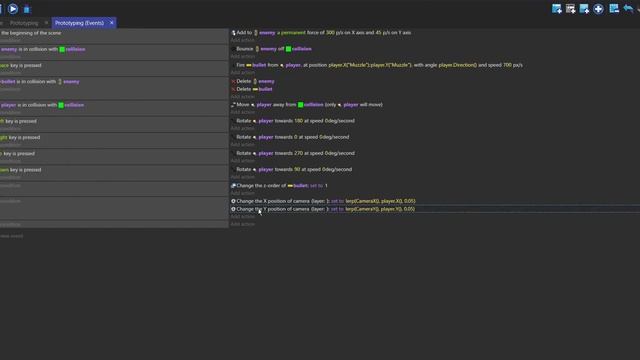Click the 'Add to enemy a permanent force' action
Image resolution: width=640 pixels, height=360 pixels.
321,33
